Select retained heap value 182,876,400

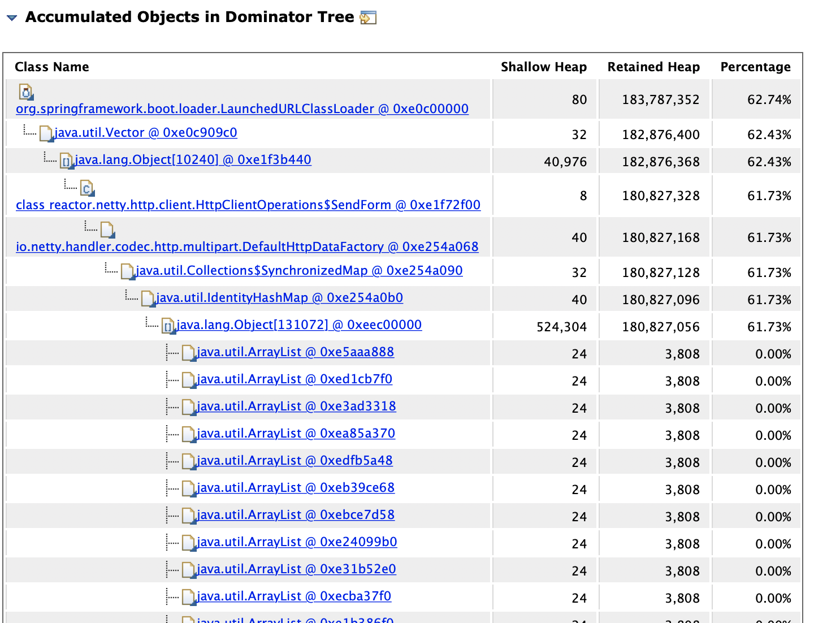point(661,135)
